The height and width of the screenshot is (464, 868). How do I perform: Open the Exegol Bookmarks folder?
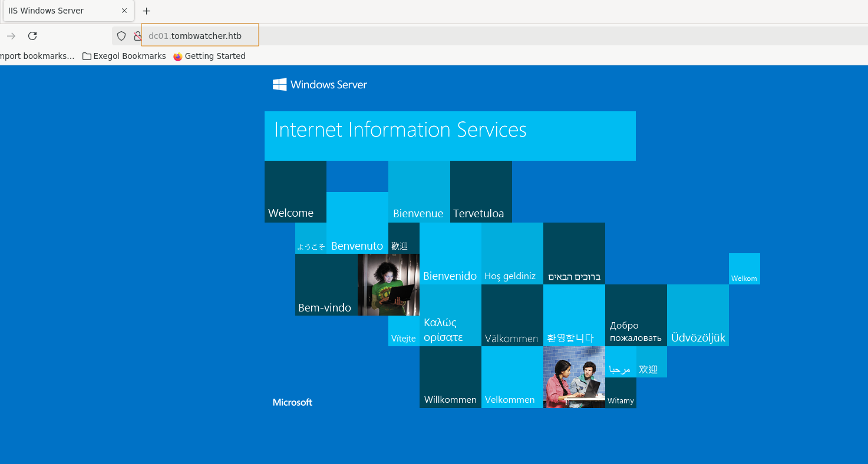[x=124, y=56]
